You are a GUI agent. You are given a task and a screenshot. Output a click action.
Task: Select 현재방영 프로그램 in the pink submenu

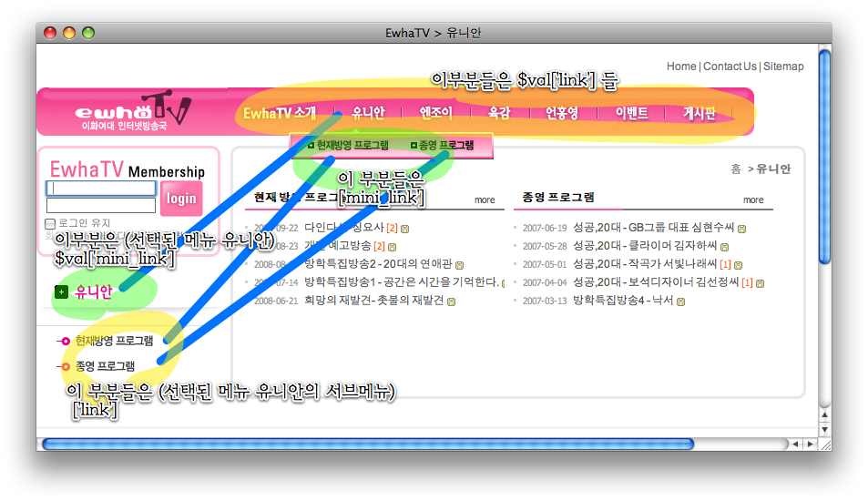coord(352,145)
